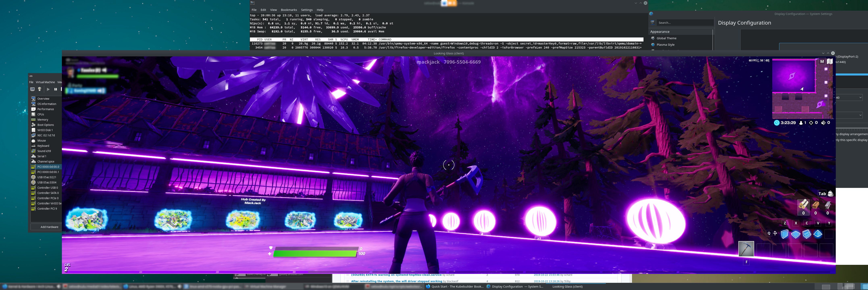Viewport: 868px width, 290px height.
Task: Select Serial 1 entry
Action: coord(46,156)
